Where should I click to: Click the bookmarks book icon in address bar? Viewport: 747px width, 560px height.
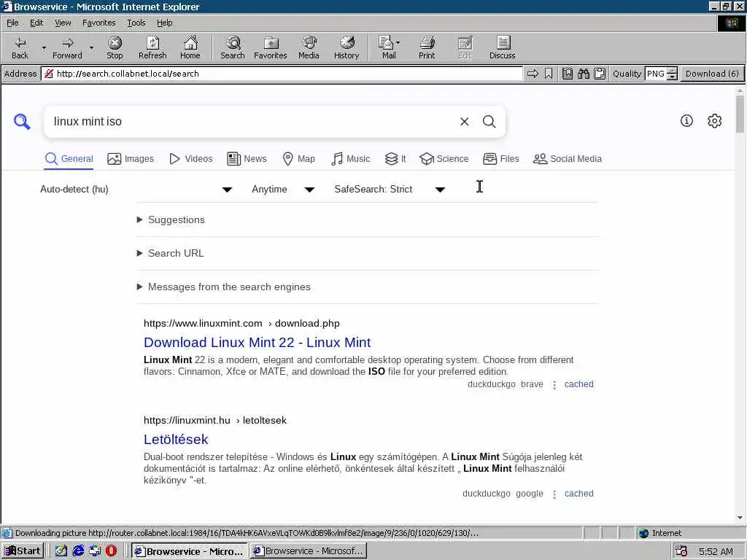[567, 74]
